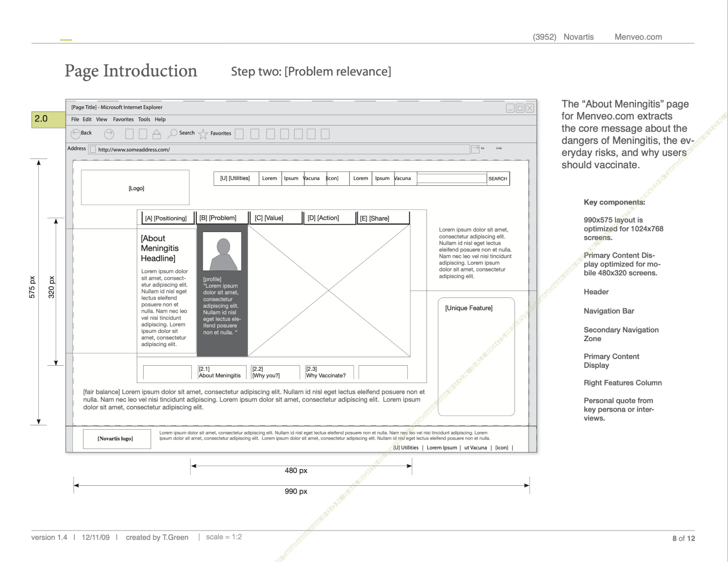Click the [U] [Utilities] item in the header
Image resolution: width=728 pixels, height=562 pixels.
pyautogui.click(x=236, y=178)
